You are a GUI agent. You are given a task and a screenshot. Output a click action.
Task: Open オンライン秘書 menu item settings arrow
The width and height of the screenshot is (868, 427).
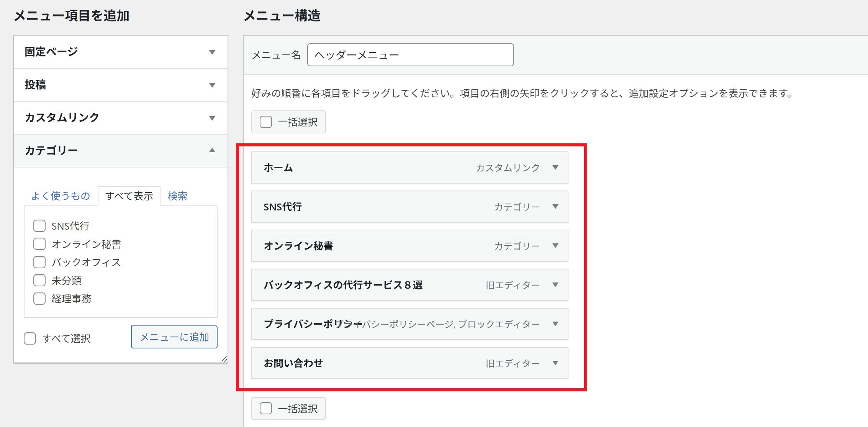[x=555, y=246]
